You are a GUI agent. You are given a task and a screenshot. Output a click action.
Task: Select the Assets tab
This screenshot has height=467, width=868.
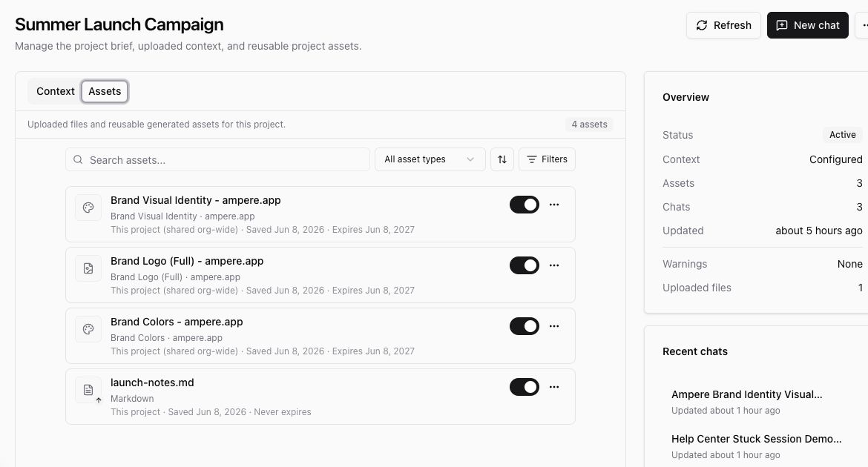(105, 91)
